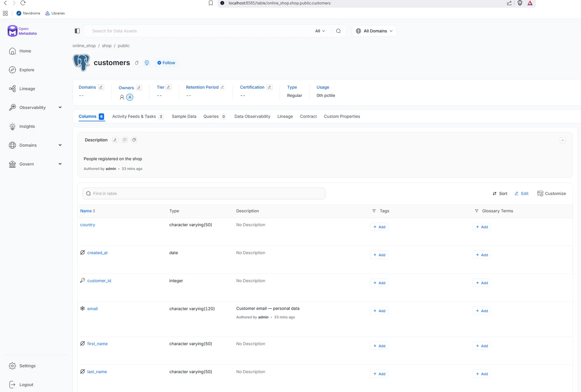Viewport: 581px width, 392px height.
Task: Click the Find in table search field
Action: (x=204, y=194)
